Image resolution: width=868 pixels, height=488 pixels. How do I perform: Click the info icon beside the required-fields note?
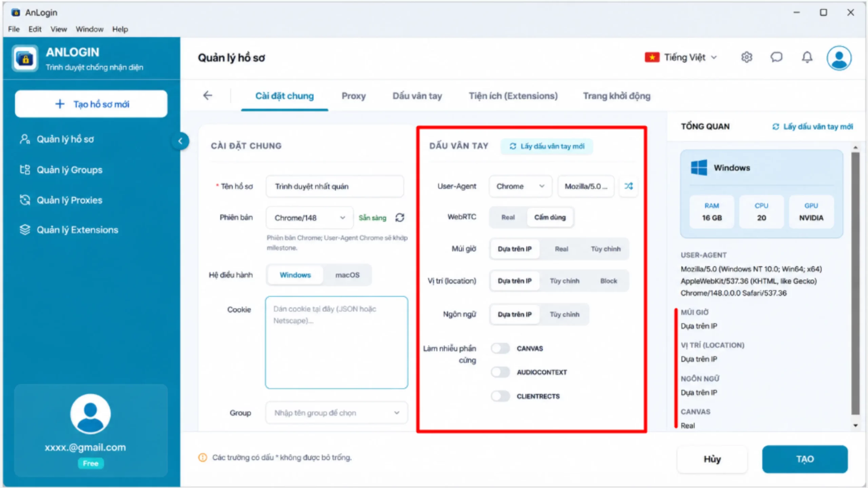click(203, 457)
